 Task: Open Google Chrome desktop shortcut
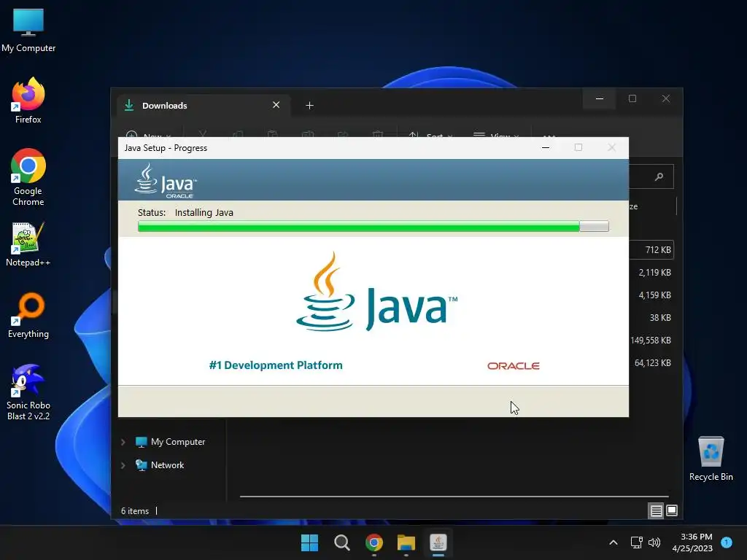click(28, 177)
